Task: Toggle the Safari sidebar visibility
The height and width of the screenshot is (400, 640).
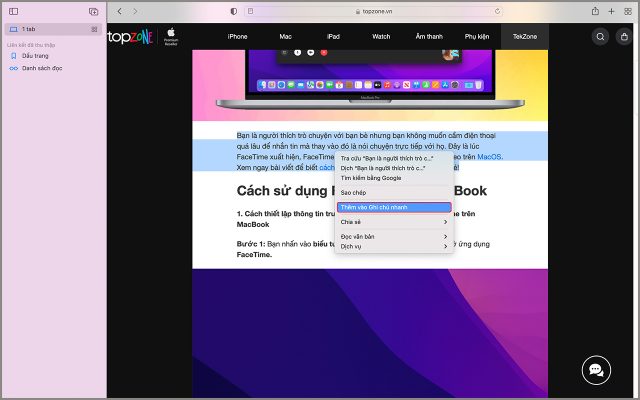Action: pos(13,11)
